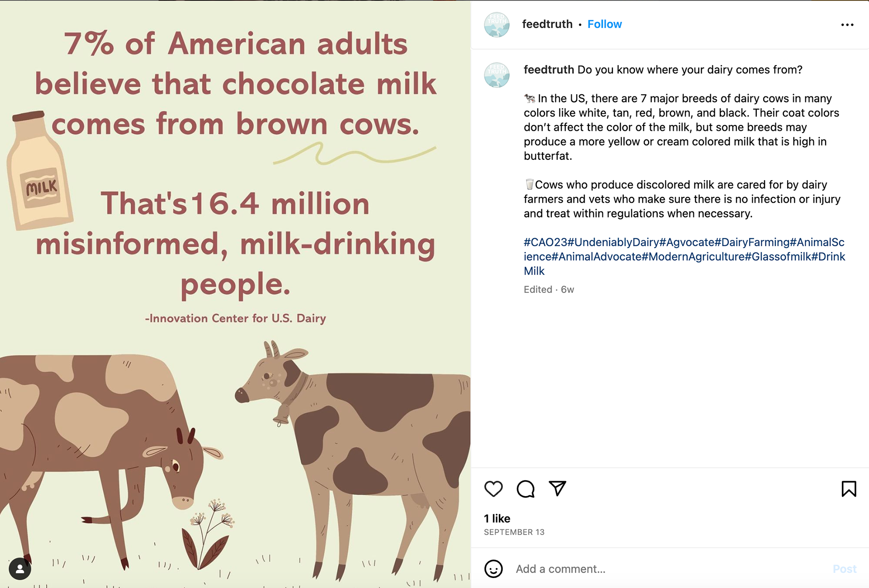Viewport: 869px width, 588px height.
Task: Open the SEPTEMBER 13 post date link
Action: click(x=514, y=532)
